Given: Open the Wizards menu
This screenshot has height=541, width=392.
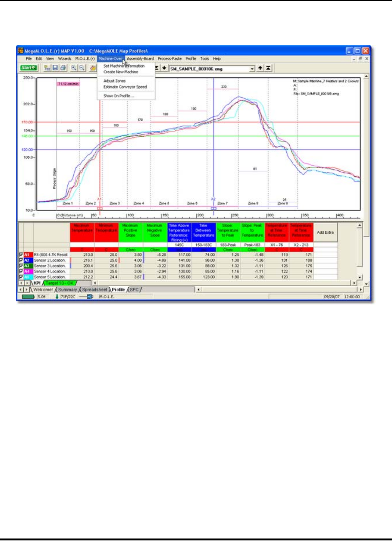Looking at the screenshot, I should (x=65, y=59).
